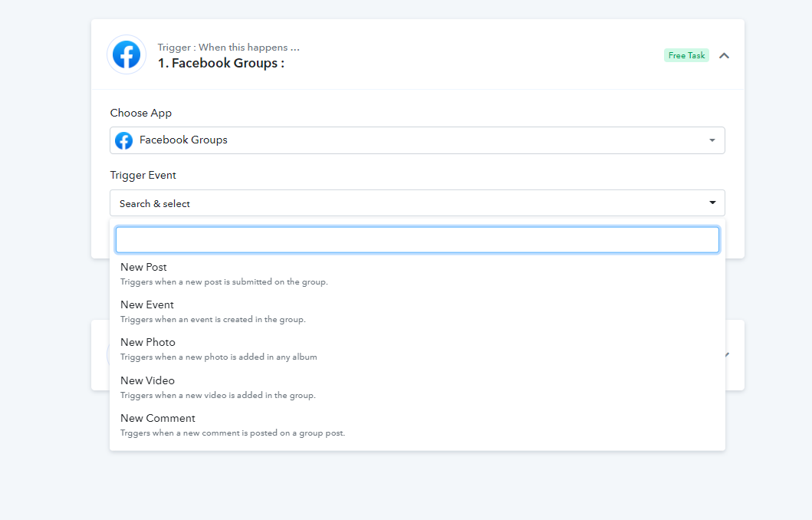Click 'Triggers when a new post is submitted' description
The height and width of the screenshot is (520, 812).
click(224, 281)
